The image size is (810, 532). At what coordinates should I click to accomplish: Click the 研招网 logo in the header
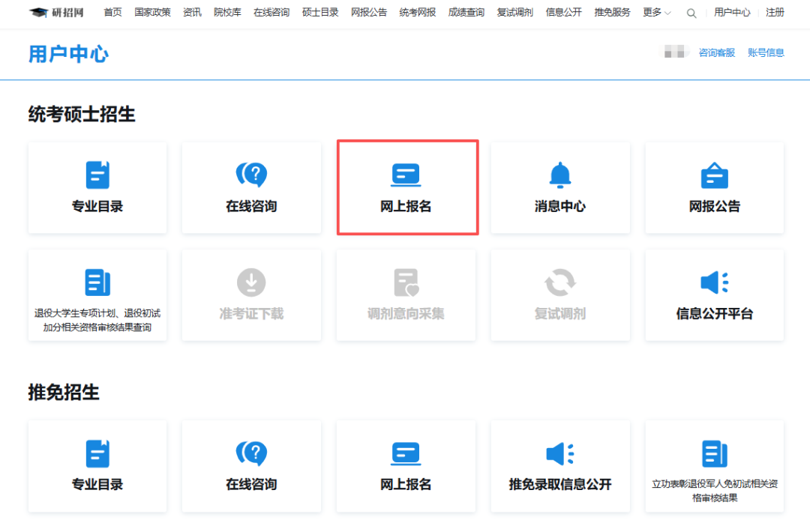(56, 13)
